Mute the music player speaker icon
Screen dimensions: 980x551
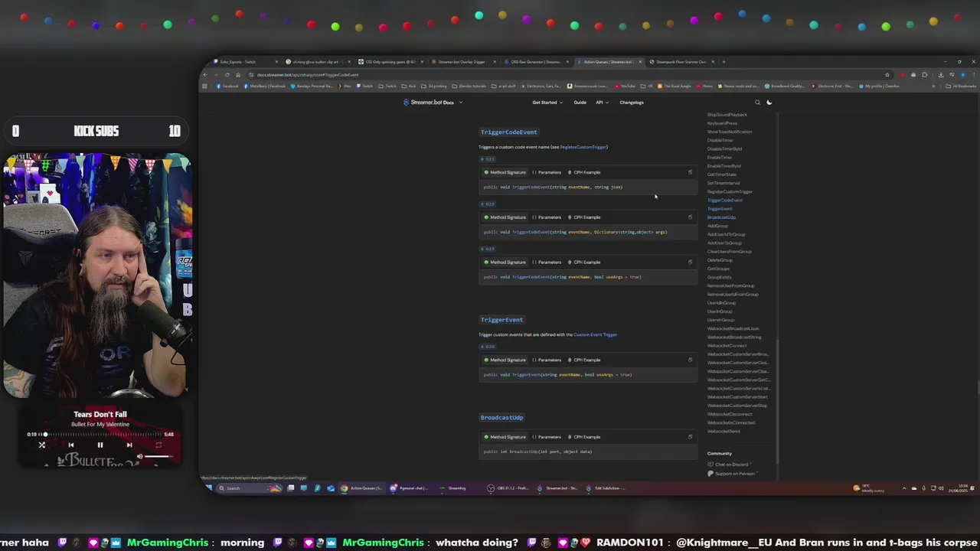click(139, 457)
